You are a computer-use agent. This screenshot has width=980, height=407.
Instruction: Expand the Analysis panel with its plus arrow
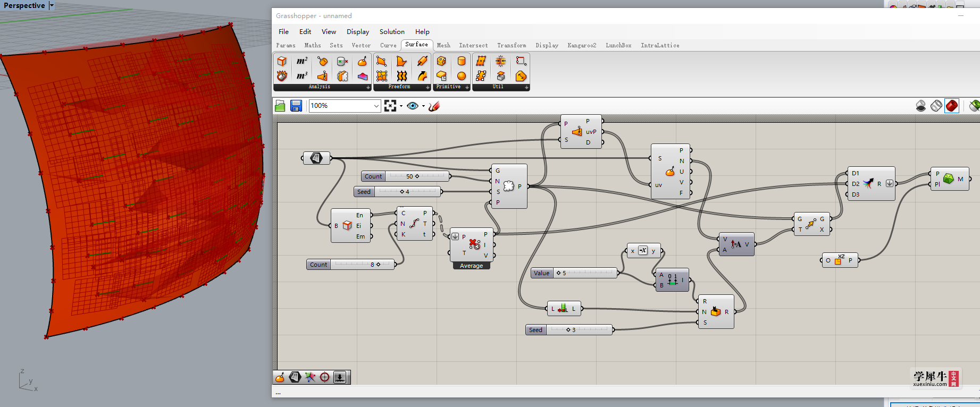pyautogui.click(x=368, y=87)
